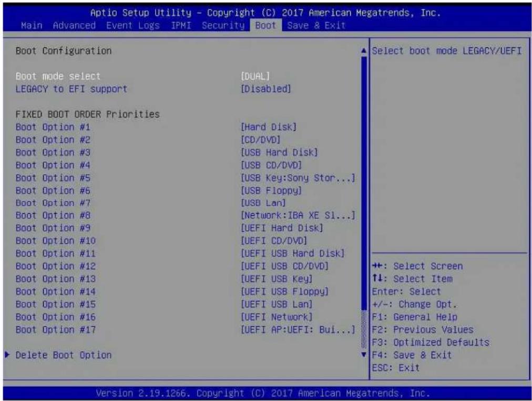
Task: Click the Enter: Select hint
Action: pyautogui.click(x=406, y=292)
